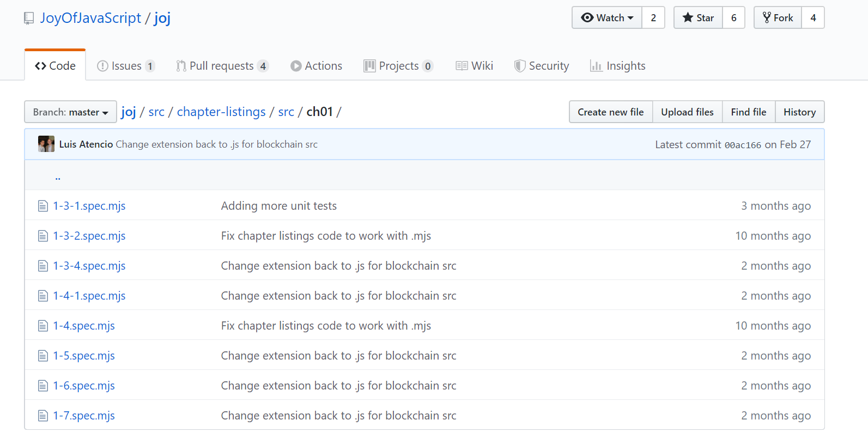Viewport: 868px width, 432px height.
Task: Open the Branch: master dropdown
Action: pyautogui.click(x=70, y=112)
